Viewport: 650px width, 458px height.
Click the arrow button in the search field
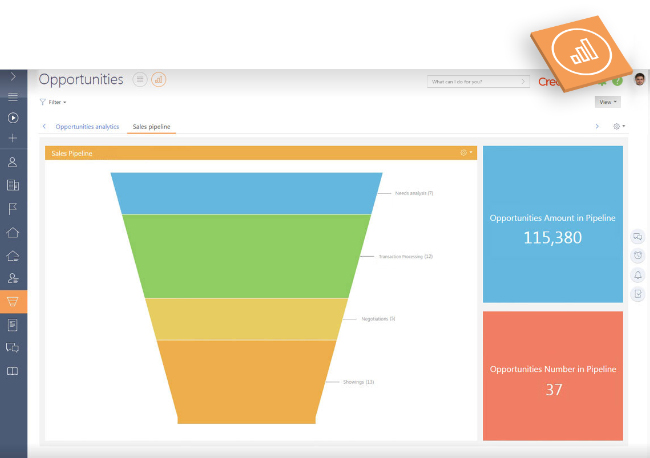523,82
